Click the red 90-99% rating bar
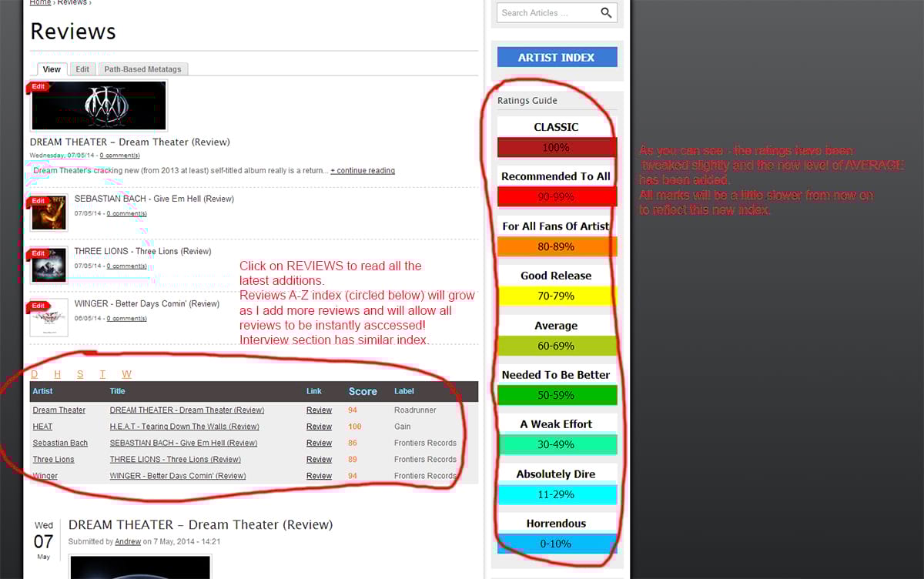The image size is (924, 579). [x=557, y=196]
